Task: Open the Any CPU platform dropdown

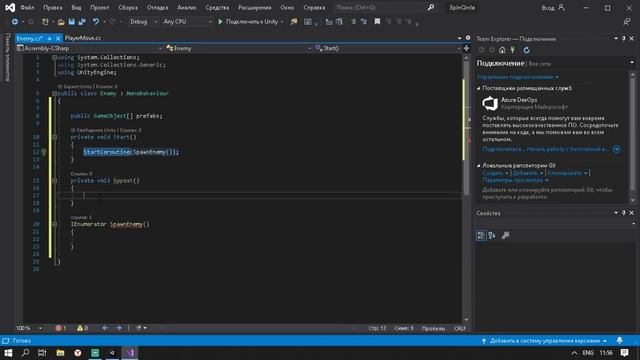Action: pos(187,22)
